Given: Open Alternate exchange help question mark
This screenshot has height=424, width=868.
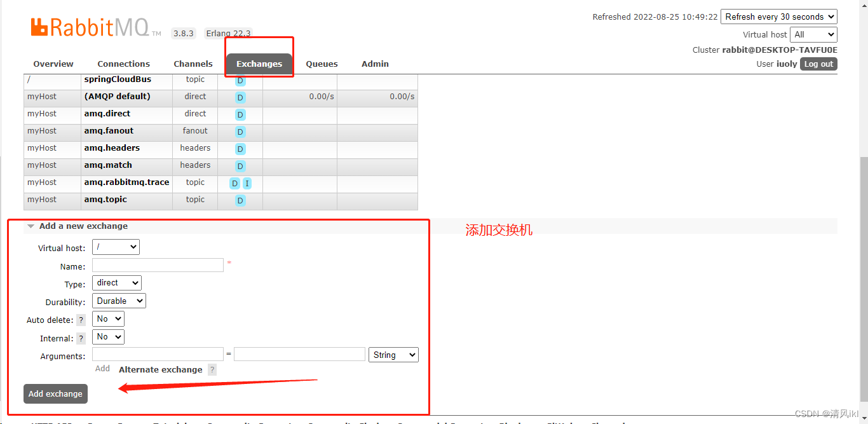Looking at the screenshot, I should [x=212, y=370].
